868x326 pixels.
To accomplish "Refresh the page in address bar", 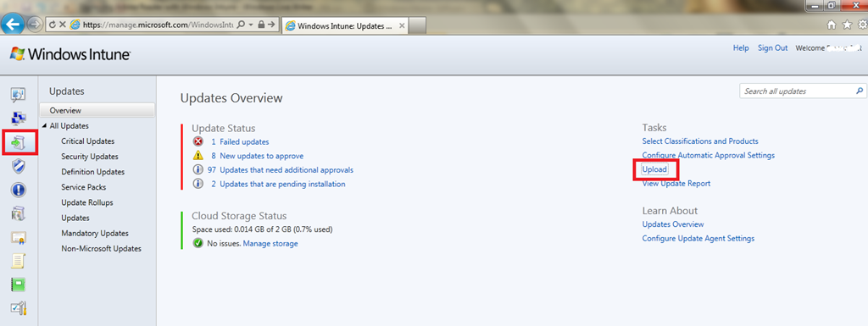I will 53,25.
